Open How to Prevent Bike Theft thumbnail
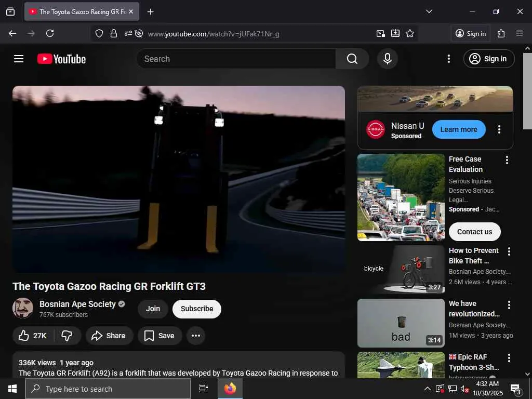532x399 pixels. pos(401,270)
